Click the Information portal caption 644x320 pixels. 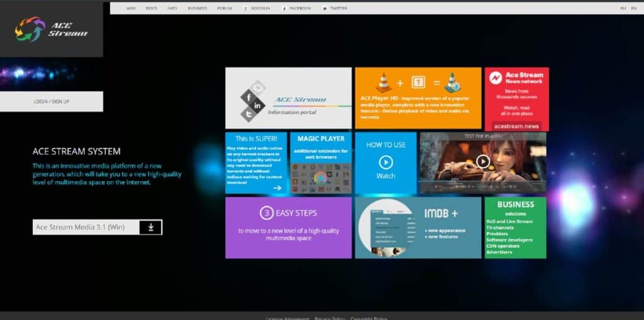point(292,112)
